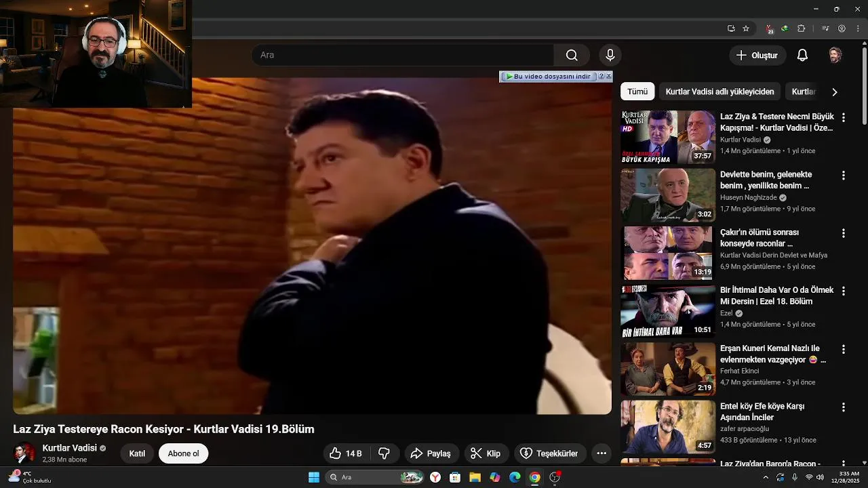Image resolution: width=868 pixels, height=488 pixels.
Task: Click the help icon on download bar
Action: (x=601, y=77)
